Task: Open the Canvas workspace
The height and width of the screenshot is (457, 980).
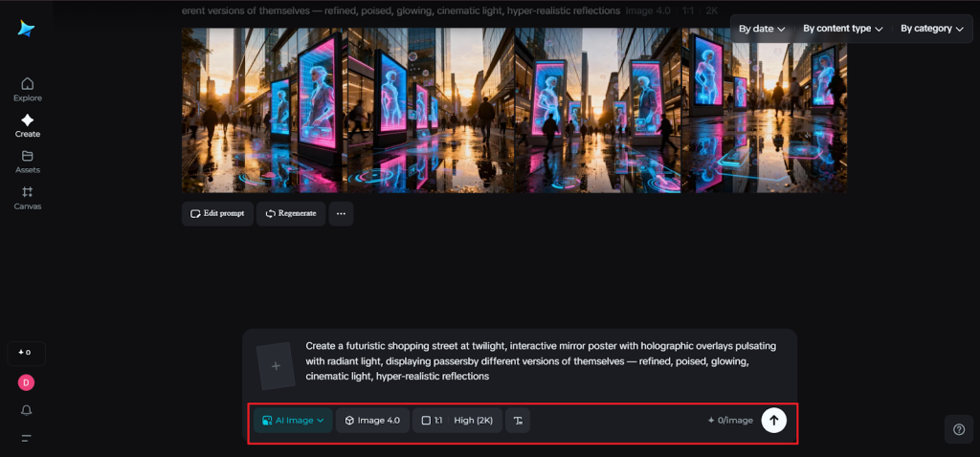Action: (x=27, y=198)
